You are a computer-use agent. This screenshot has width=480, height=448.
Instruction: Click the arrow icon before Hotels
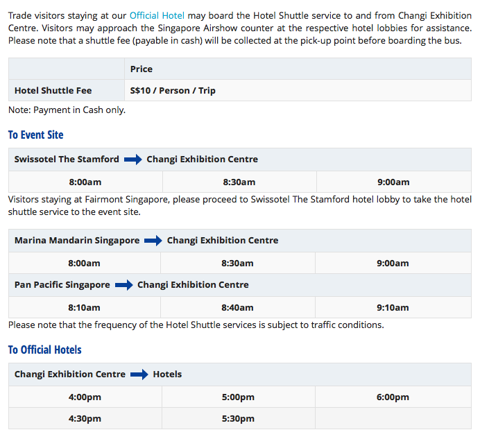tap(139, 374)
